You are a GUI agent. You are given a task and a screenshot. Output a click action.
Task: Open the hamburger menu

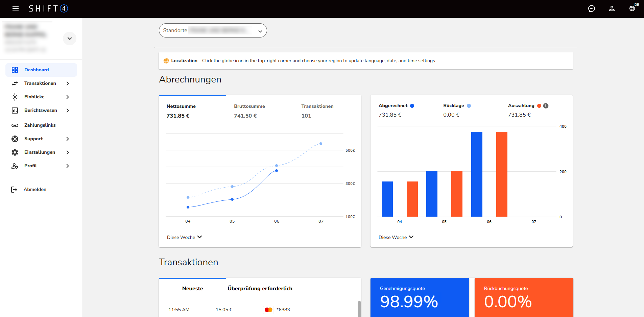pyautogui.click(x=16, y=8)
